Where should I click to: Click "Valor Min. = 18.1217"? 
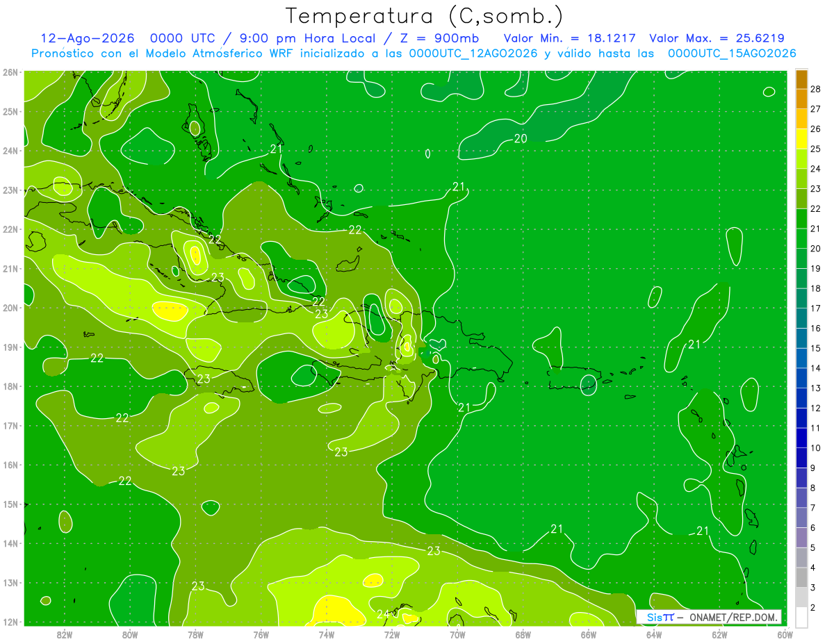[569, 38]
